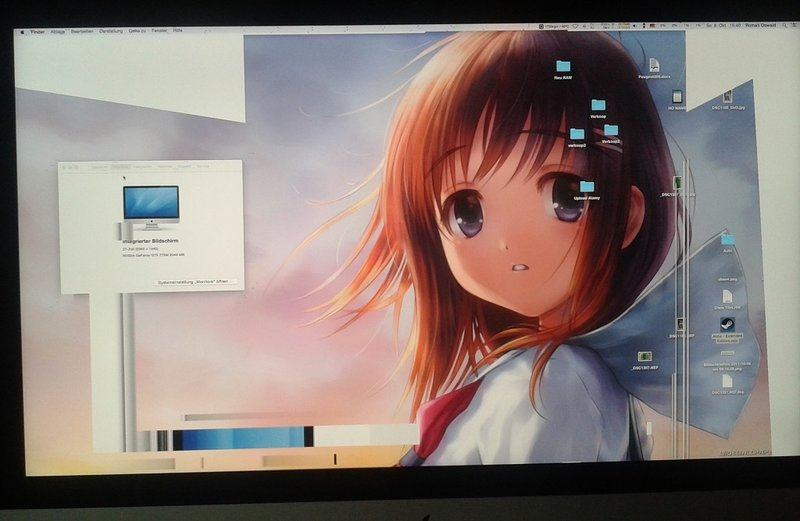Viewport: 800px width, 521px height.
Task: Select the DSC1186 jpg thumbnail icon
Action: (728, 96)
